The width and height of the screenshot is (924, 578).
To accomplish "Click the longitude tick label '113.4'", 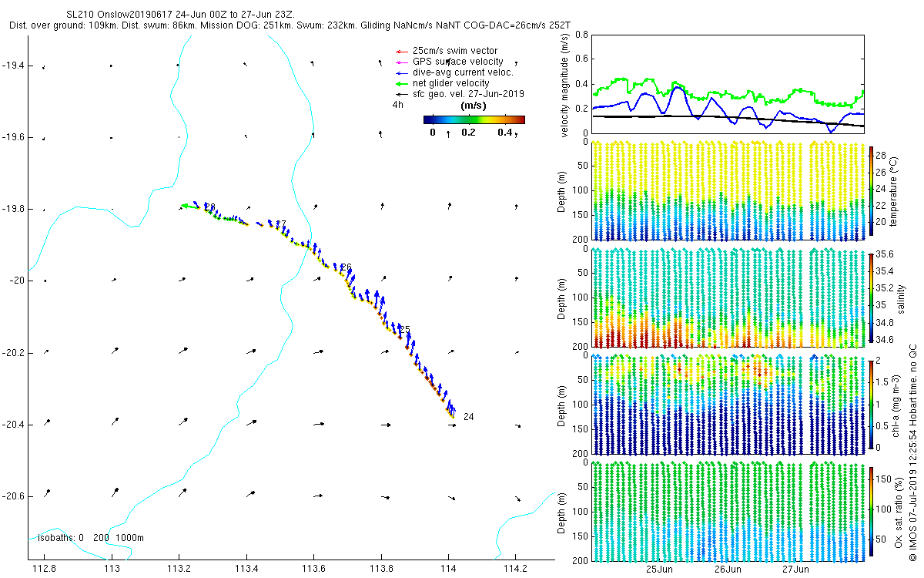I will click(246, 570).
